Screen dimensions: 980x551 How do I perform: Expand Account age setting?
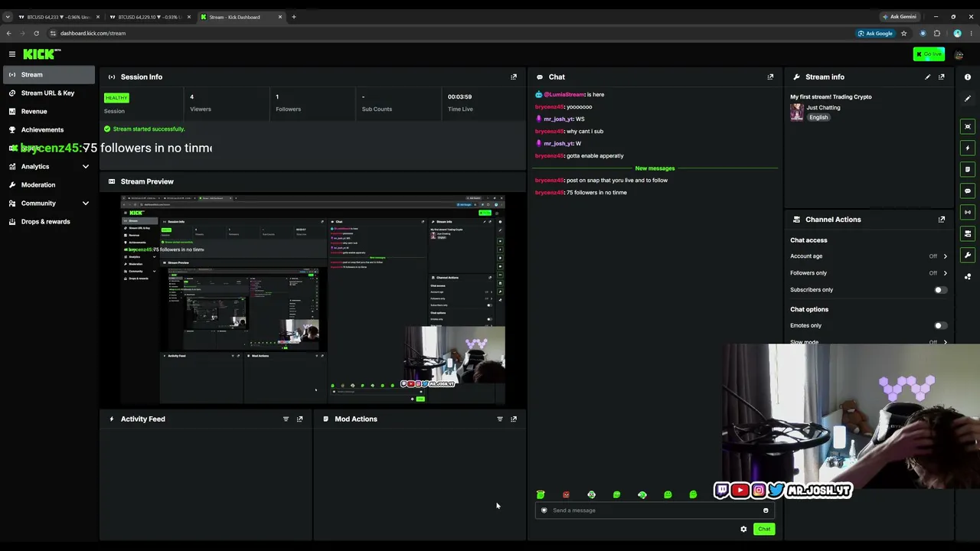945,256
